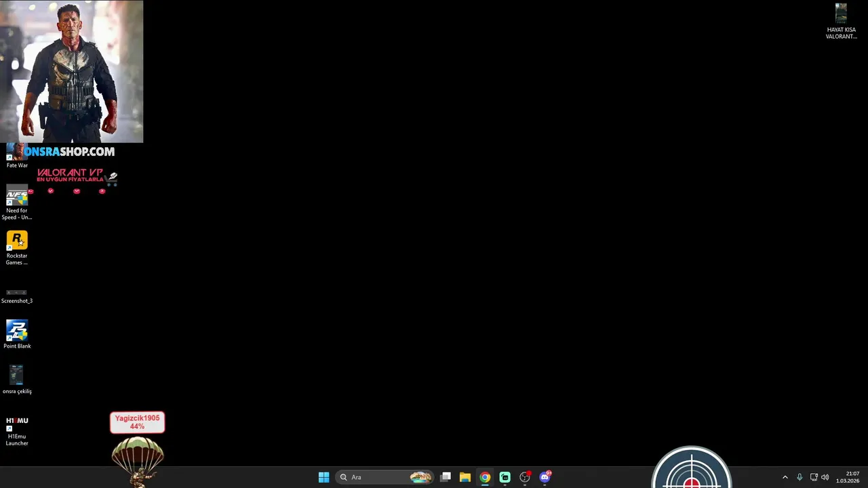Click the microphone tray icon
The height and width of the screenshot is (488, 868).
click(x=800, y=477)
